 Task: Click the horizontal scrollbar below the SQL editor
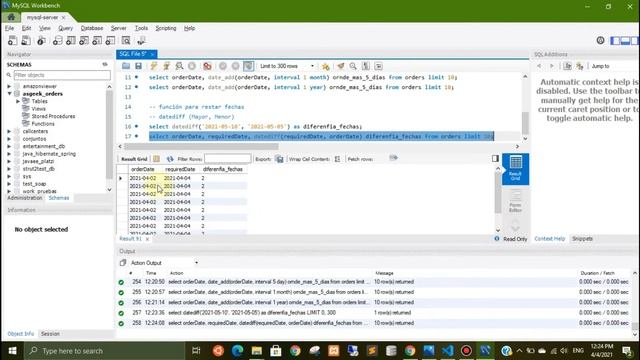[x=201, y=146]
